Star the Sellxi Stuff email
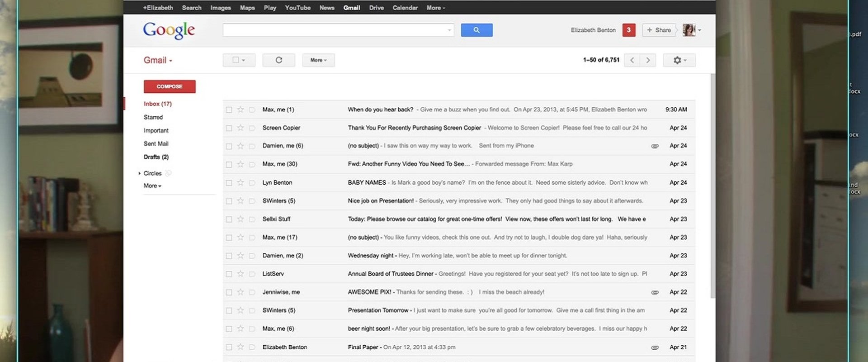Viewport: 868px width, 362px height. [x=241, y=219]
